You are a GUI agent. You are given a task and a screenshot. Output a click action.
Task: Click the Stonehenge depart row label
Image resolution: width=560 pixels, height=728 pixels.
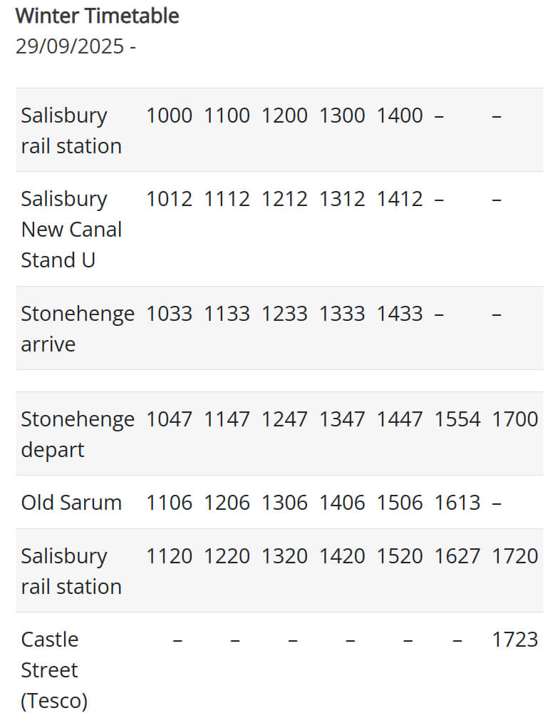[77, 434]
